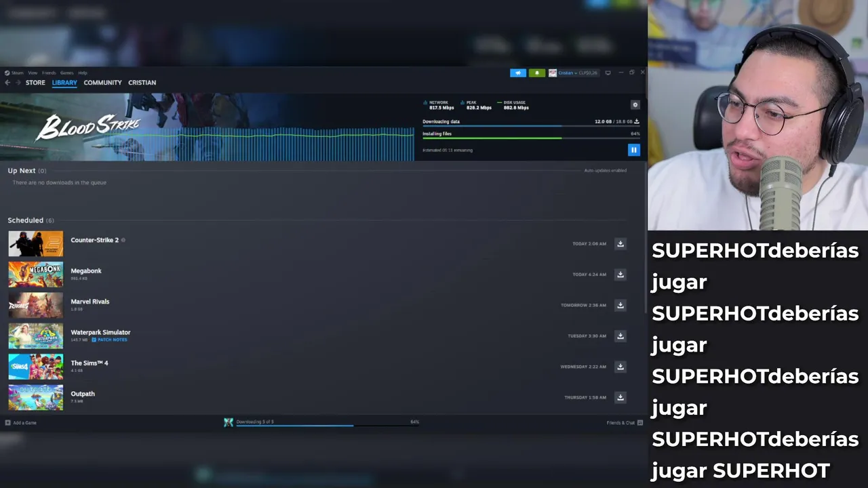Image resolution: width=868 pixels, height=488 pixels.
Task: Click the Outpath thumbnail
Action: [35, 397]
